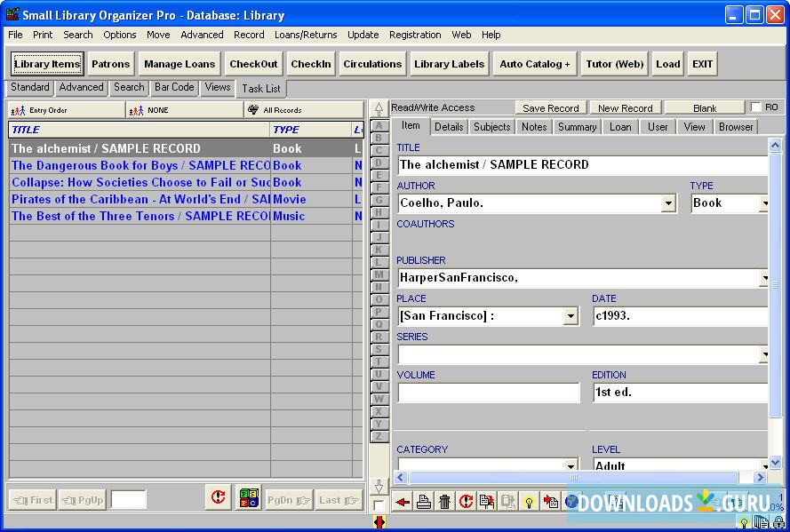Click the printer icon in record toolbar

click(424, 502)
